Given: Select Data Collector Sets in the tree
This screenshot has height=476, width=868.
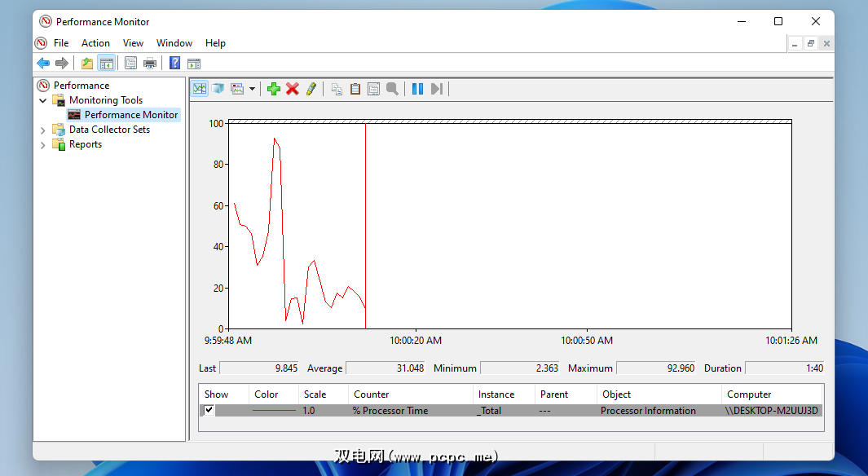Looking at the screenshot, I should click(109, 130).
